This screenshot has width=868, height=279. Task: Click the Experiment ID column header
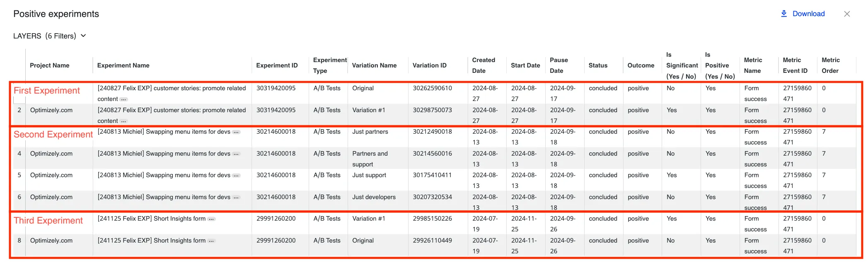click(277, 65)
